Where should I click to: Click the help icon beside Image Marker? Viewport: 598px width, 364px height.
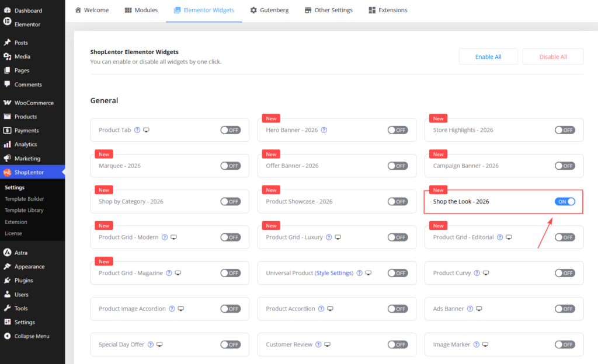pos(477,345)
